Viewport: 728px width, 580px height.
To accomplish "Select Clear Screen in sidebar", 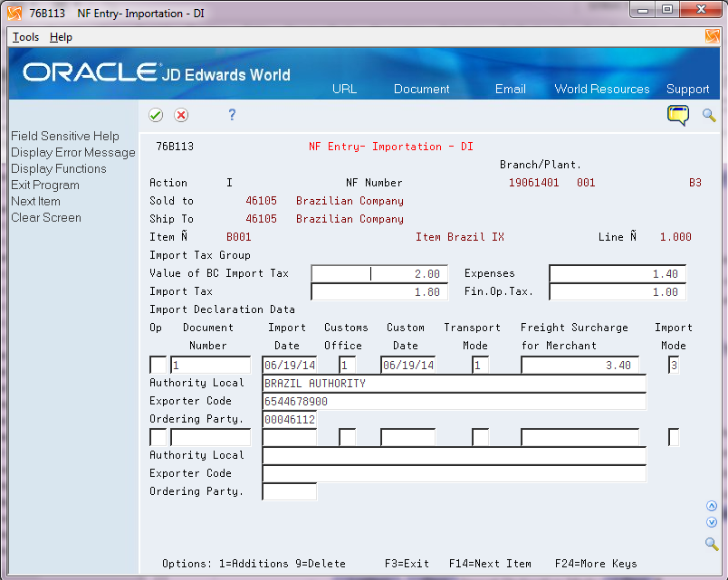I will click(x=46, y=217).
